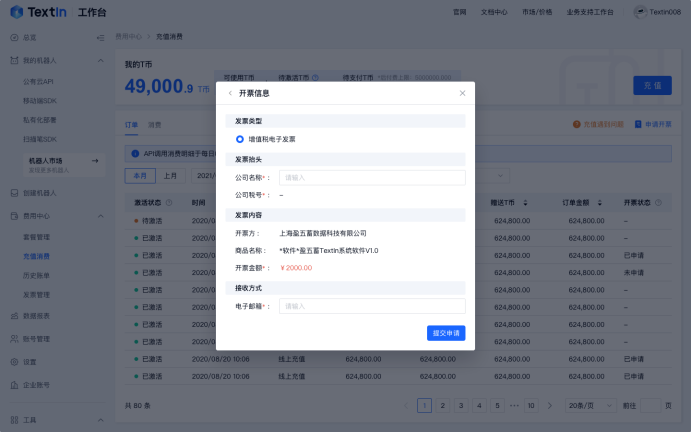Open 业务支持工作台 in the top navigation
Screen dimensions: 692x432
pos(590,12)
